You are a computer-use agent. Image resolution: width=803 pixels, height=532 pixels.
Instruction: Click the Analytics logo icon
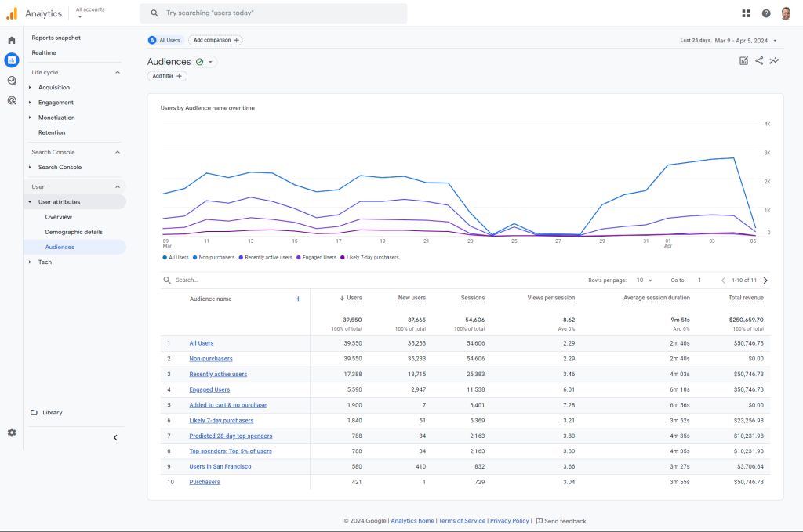tap(12, 13)
